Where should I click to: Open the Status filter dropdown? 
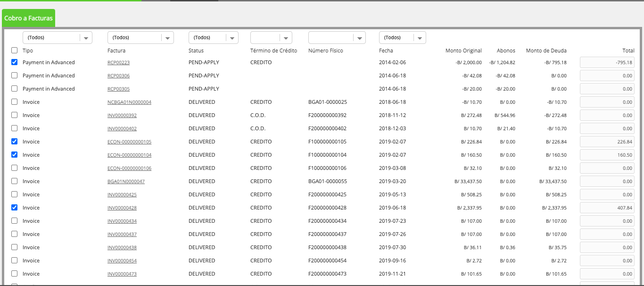(214, 38)
